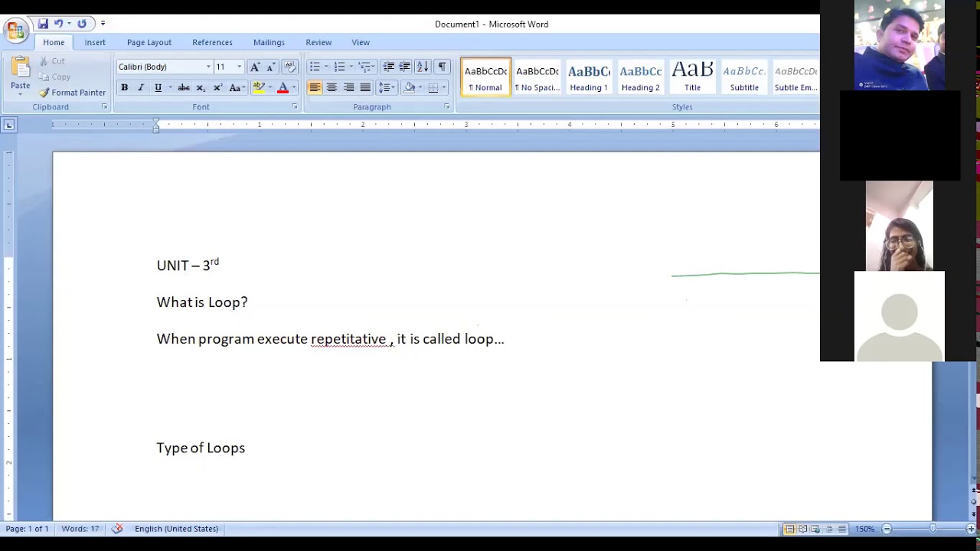The width and height of the screenshot is (980, 551).
Task: Increase paragraph indent
Action: 404,67
